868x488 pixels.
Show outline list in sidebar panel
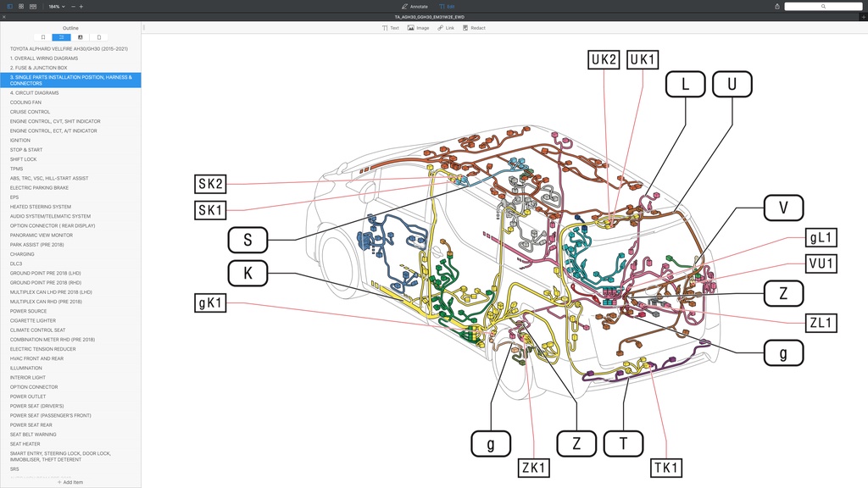61,37
